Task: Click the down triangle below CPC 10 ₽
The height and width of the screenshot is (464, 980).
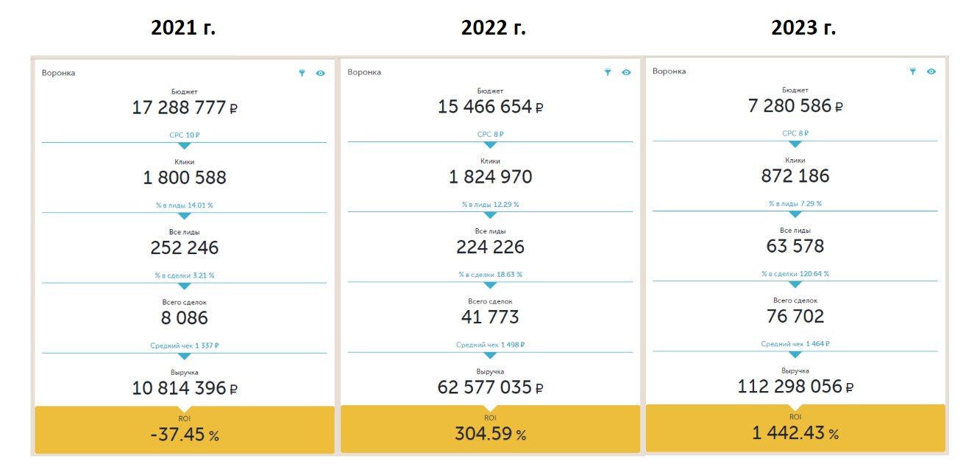Action: 185,146
